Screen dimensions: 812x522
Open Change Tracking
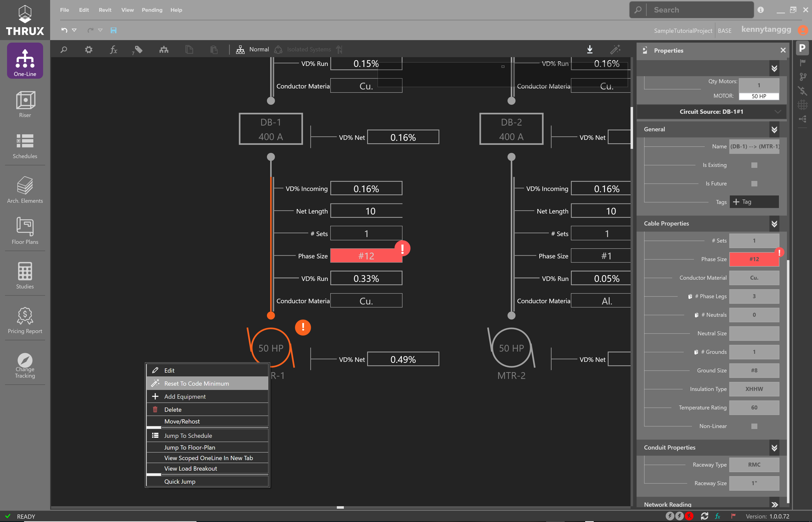25,365
